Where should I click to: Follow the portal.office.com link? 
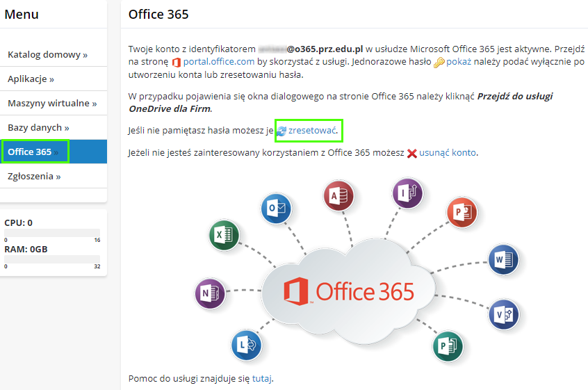point(219,61)
